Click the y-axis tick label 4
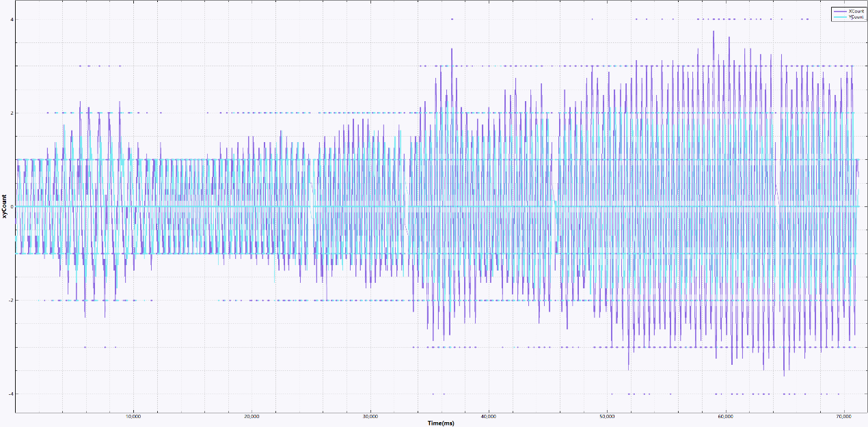This screenshot has height=427, width=868. tap(12, 19)
